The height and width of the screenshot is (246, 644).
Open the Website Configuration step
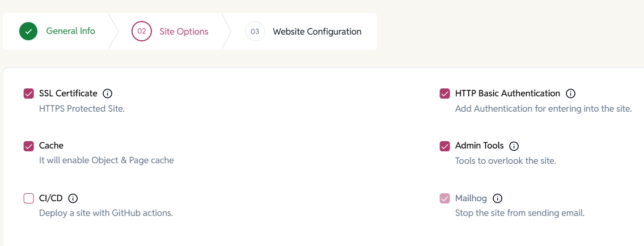317,32
